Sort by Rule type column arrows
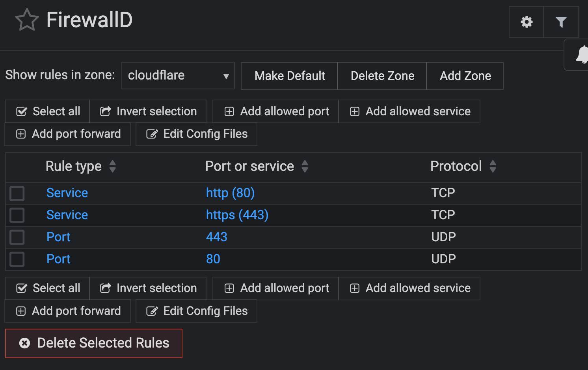Viewport: 588px width, 370px height. point(113,166)
